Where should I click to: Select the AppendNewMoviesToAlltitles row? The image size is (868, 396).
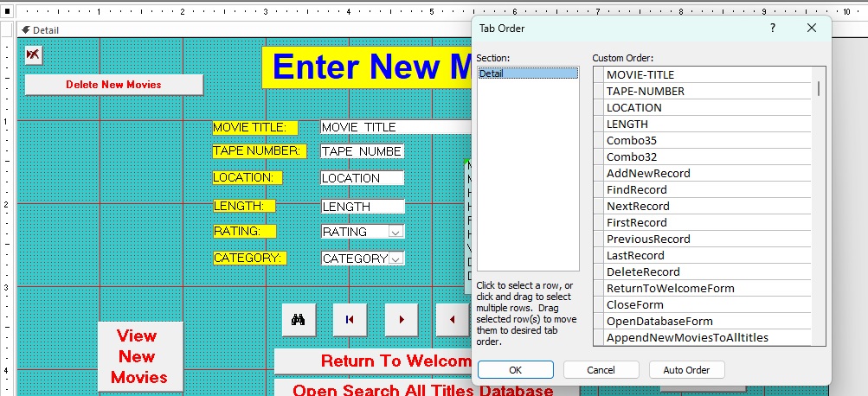coord(707,337)
